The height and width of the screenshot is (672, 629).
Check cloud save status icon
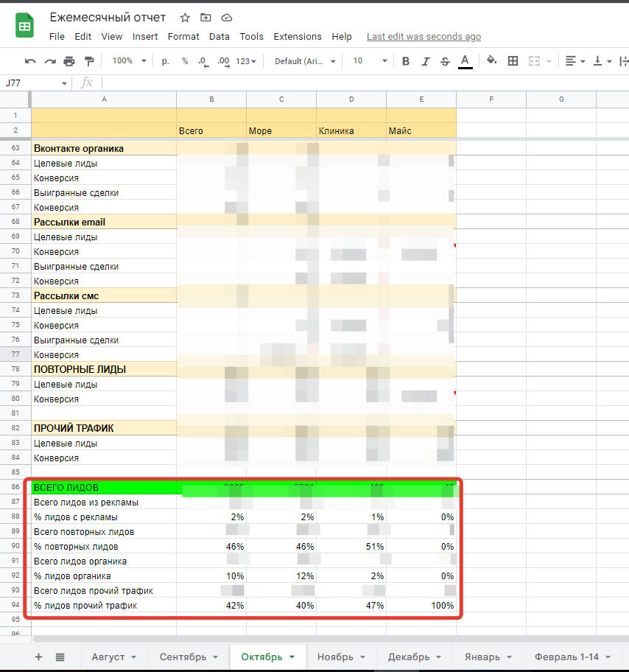click(227, 18)
